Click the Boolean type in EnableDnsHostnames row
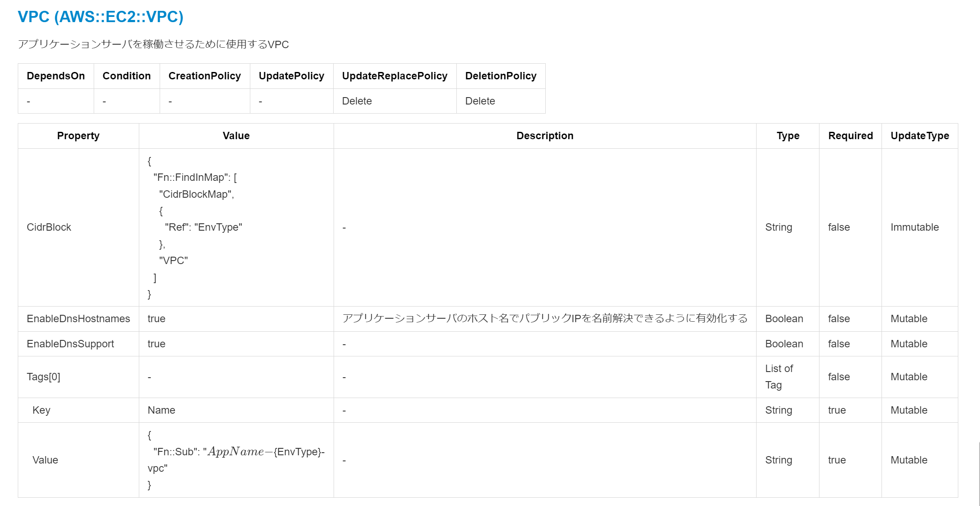 784,319
